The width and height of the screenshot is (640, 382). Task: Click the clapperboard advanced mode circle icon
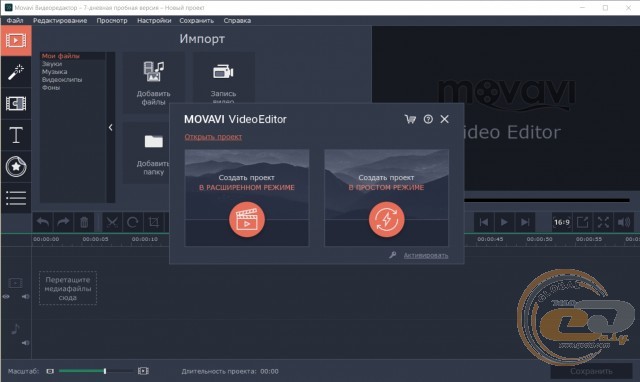pos(247,220)
